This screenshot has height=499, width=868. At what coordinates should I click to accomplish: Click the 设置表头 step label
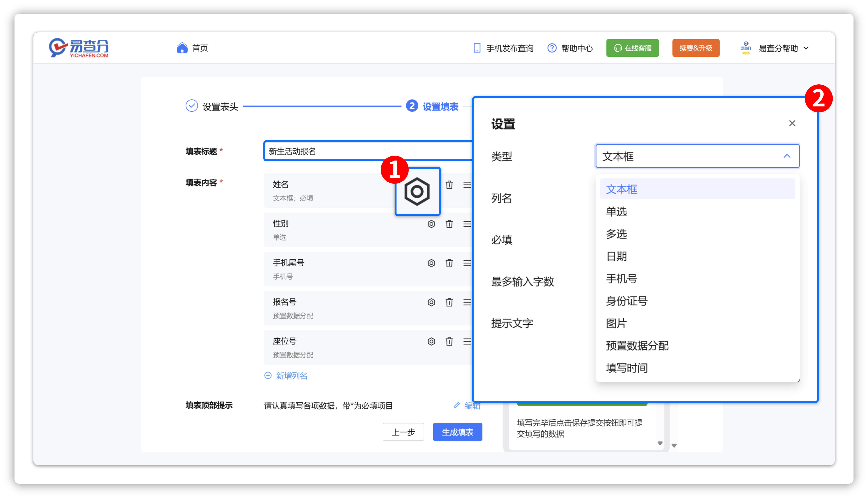tap(220, 106)
